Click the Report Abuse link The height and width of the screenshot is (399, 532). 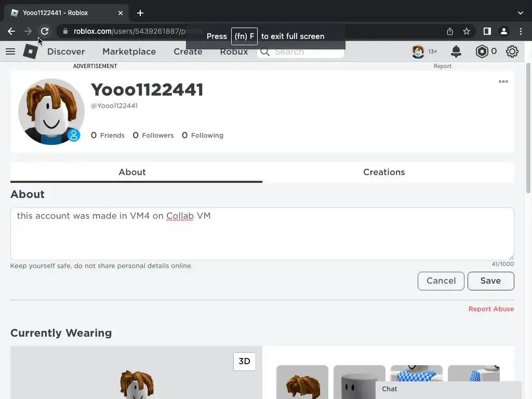[491, 309]
